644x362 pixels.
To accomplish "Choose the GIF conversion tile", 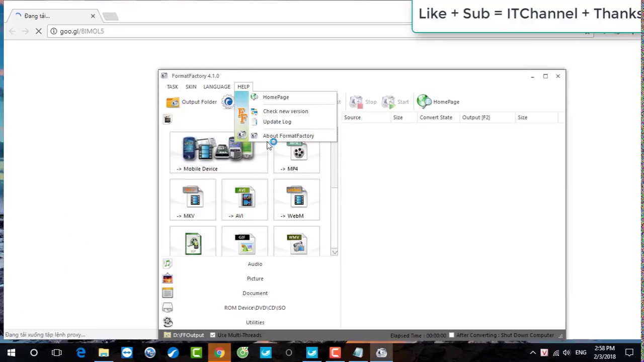I will 245,241.
